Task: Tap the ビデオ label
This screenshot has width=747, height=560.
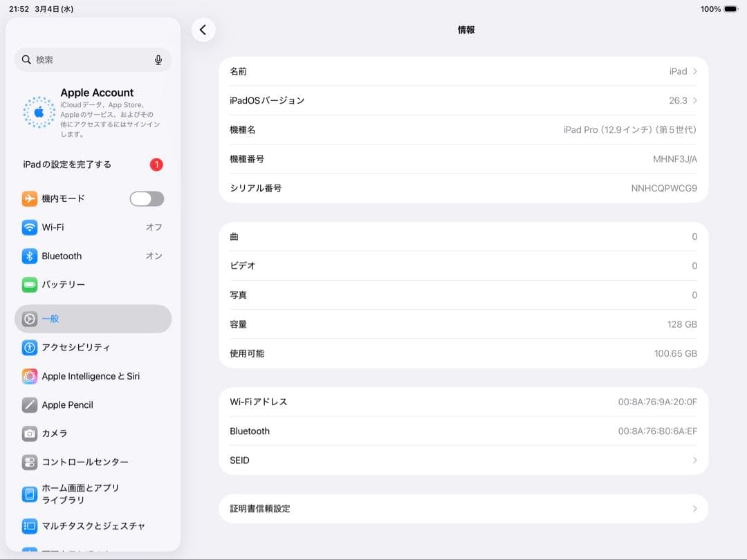Action: click(x=243, y=265)
